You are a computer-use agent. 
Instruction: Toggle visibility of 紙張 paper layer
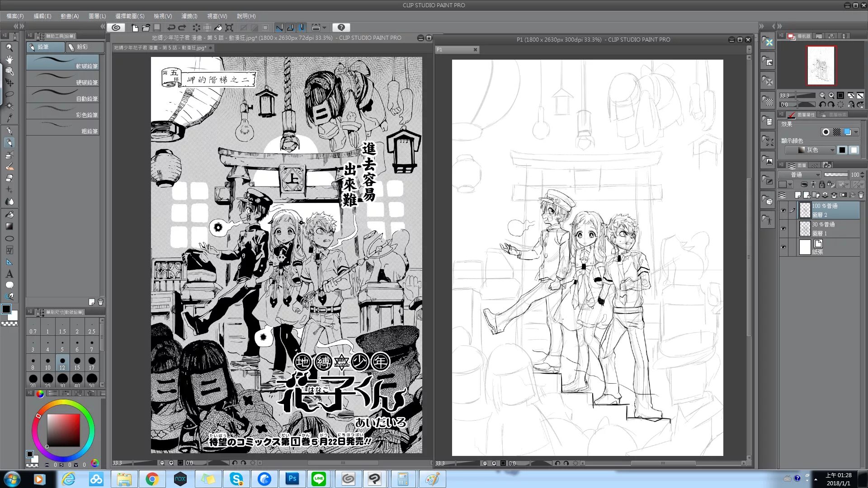(x=783, y=247)
